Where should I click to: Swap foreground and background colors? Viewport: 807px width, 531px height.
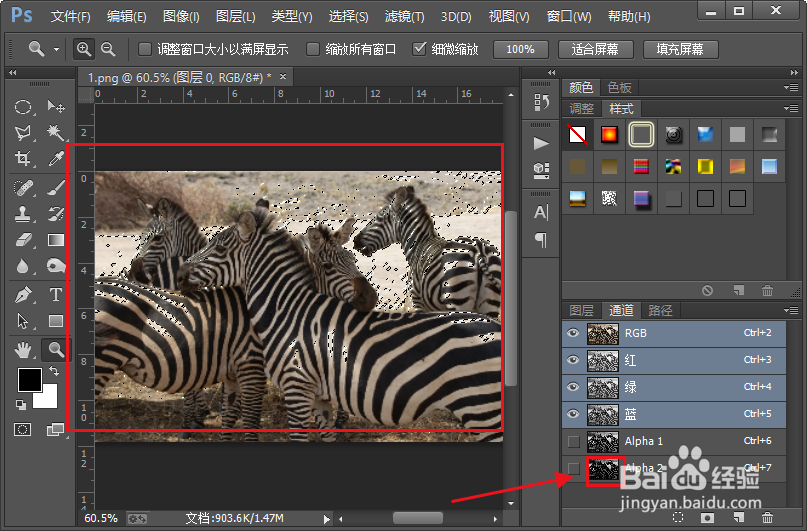pos(54,371)
